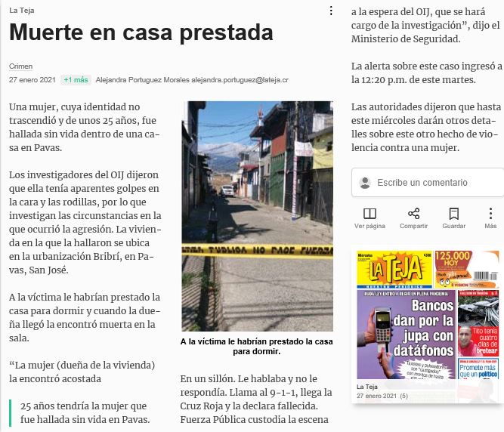Click the user avatar in comment box
Screen dimensions: 504x432
pos(365,183)
